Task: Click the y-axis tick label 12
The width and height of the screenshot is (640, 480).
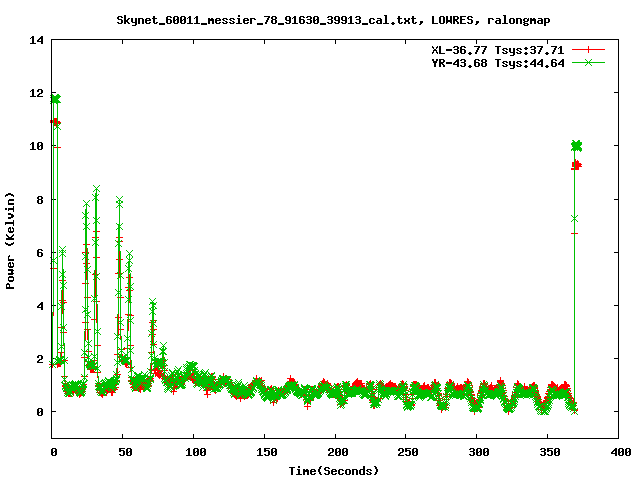Action: pyautogui.click(x=36, y=93)
